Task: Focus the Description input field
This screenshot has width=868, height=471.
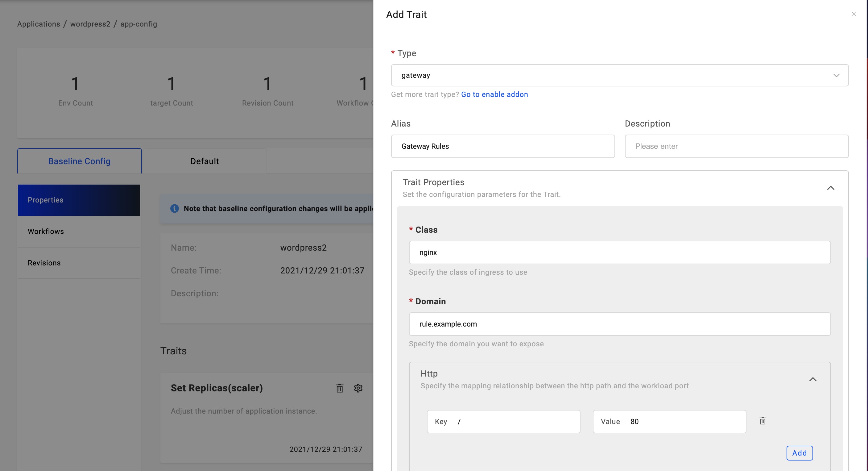Action: (736, 146)
